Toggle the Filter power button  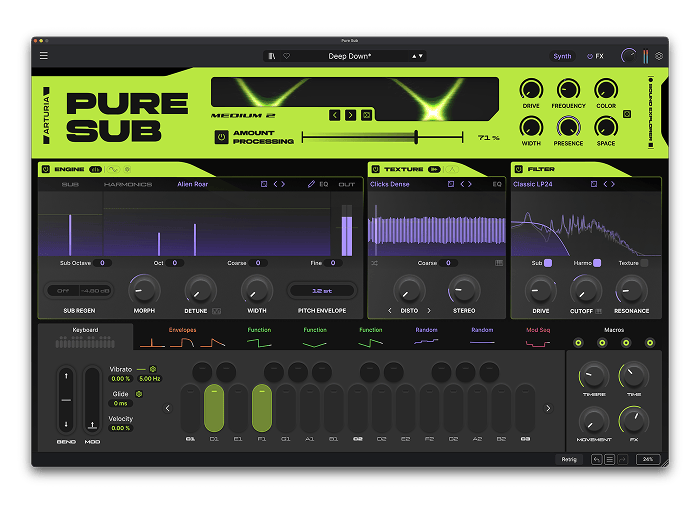(x=518, y=169)
